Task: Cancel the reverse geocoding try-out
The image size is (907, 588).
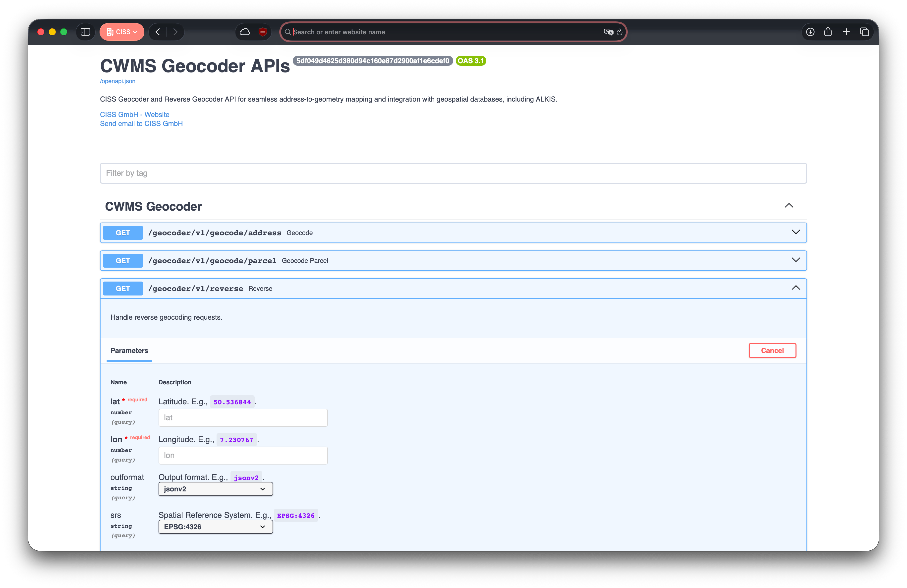Action: click(x=773, y=350)
